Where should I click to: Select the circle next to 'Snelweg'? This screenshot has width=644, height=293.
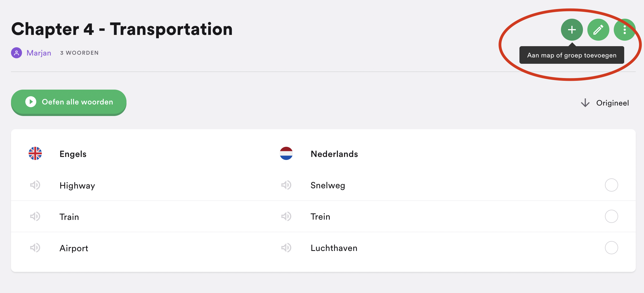(612, 185)
